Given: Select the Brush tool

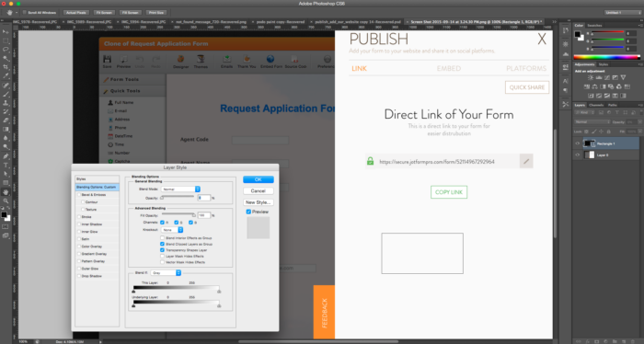Looking at the screenshot, I should pos(6,94).
